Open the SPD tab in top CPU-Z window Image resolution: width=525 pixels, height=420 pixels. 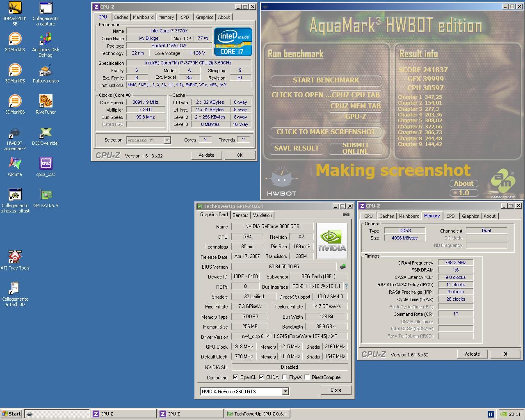point(185,17)
